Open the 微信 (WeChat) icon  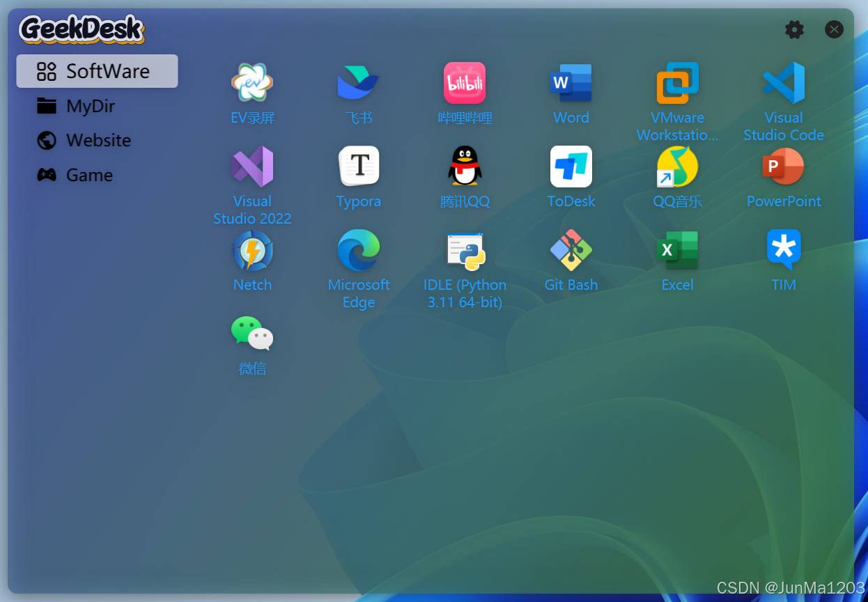(x=252, y=334)
